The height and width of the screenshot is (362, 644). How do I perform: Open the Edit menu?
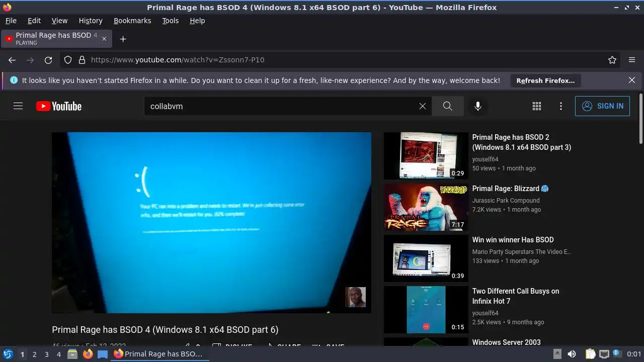pyautogui.click(x=34, y=21)
